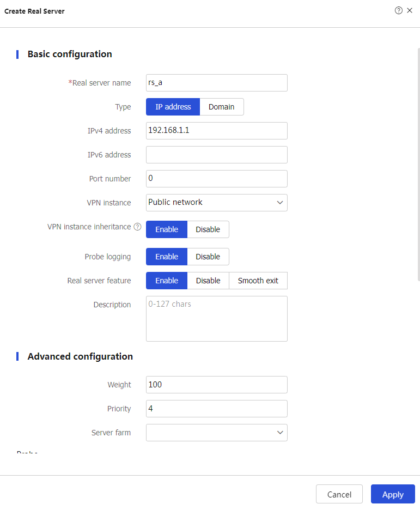Set Real server feature to Smooth exit
The width and height of the screenshot is (420, 510).
258,281
